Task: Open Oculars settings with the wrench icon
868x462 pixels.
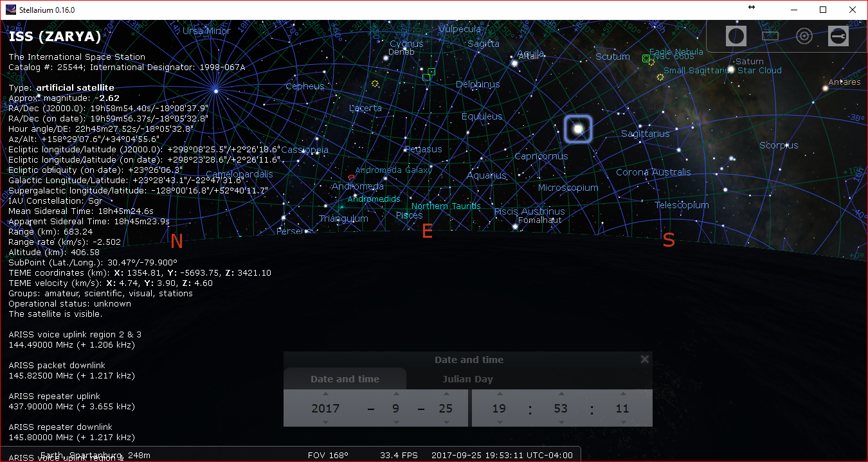Action: (838, 35)
